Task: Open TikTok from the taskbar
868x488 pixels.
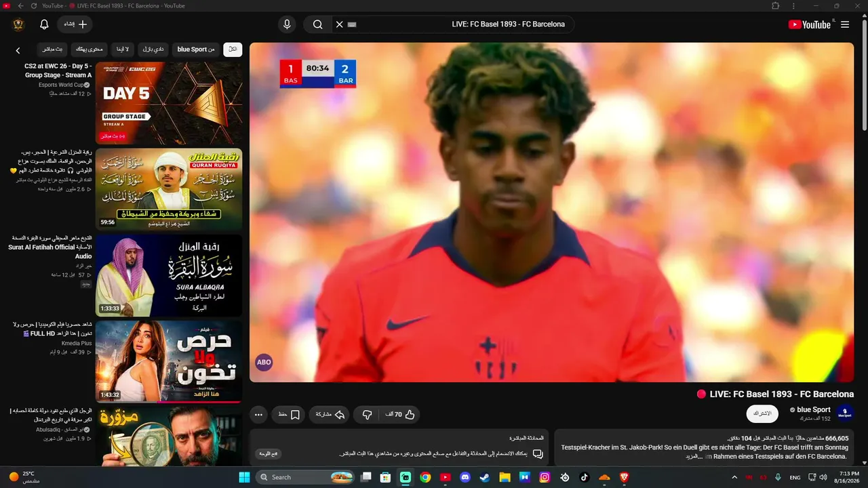Action: click(585, 477)
